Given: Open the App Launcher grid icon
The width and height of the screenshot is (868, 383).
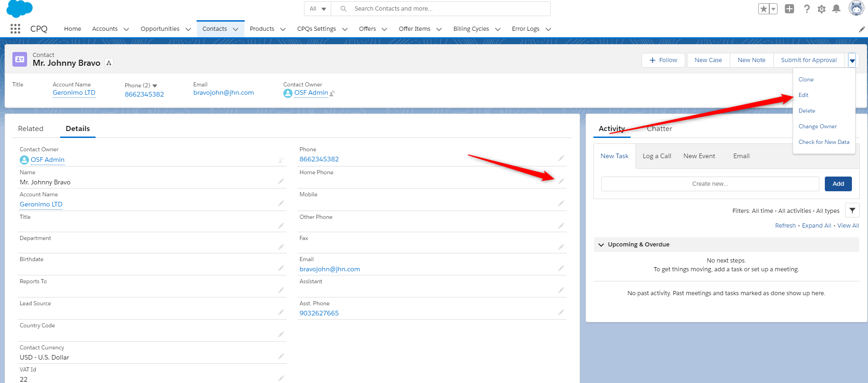Looking at the screenshot, I should (15, 29).
